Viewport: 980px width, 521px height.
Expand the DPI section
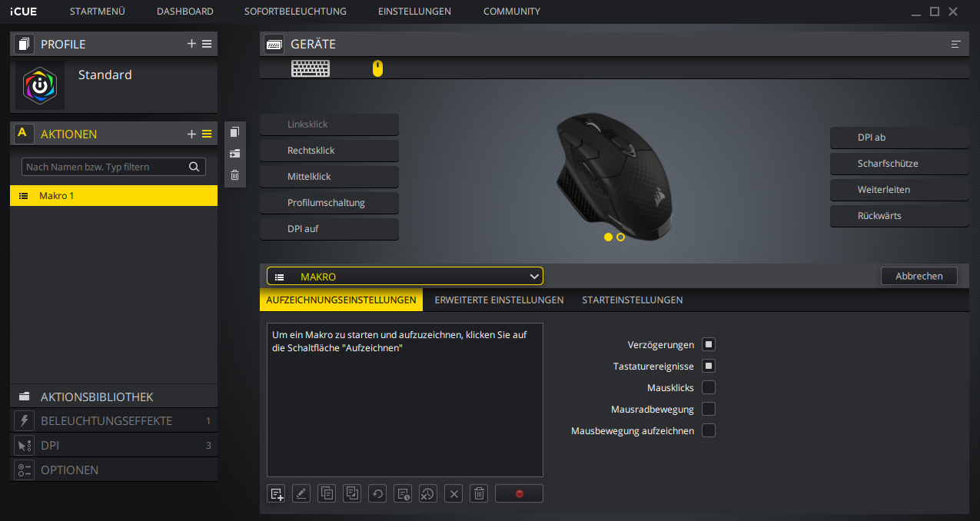click(x=114, y=445)
